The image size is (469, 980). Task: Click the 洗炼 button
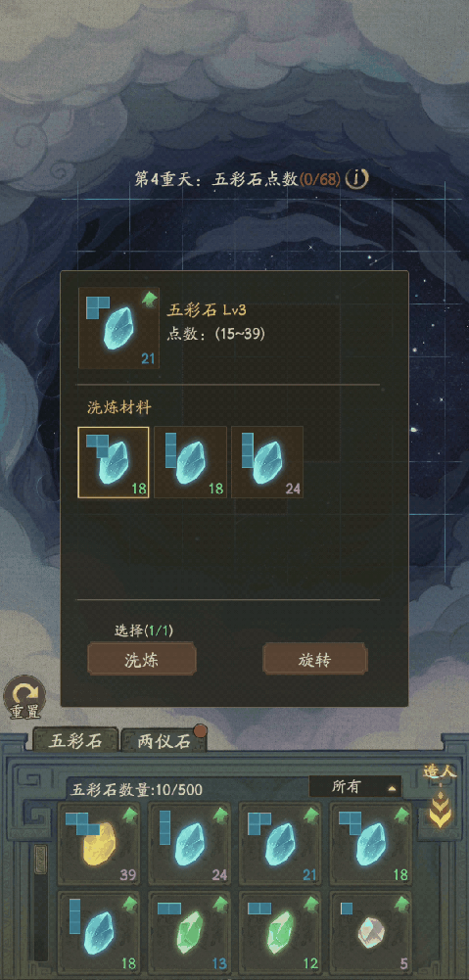(x=142, y=661)
